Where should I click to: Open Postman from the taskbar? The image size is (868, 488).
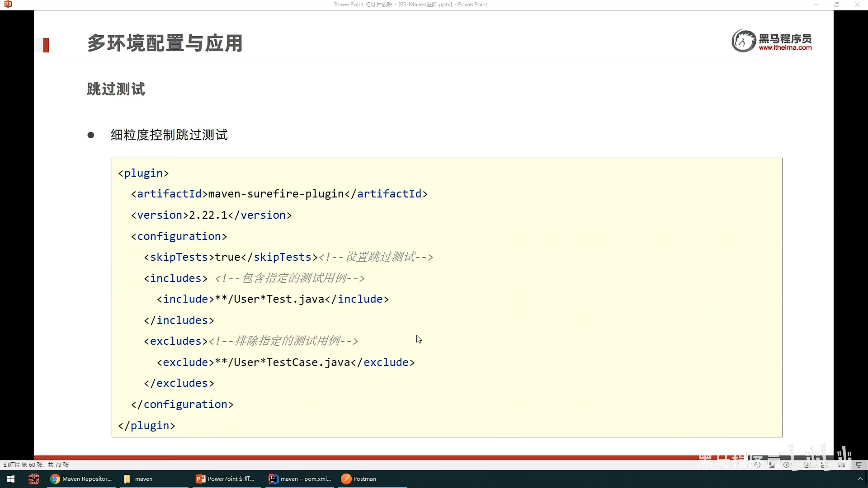[x=359, y=479]
